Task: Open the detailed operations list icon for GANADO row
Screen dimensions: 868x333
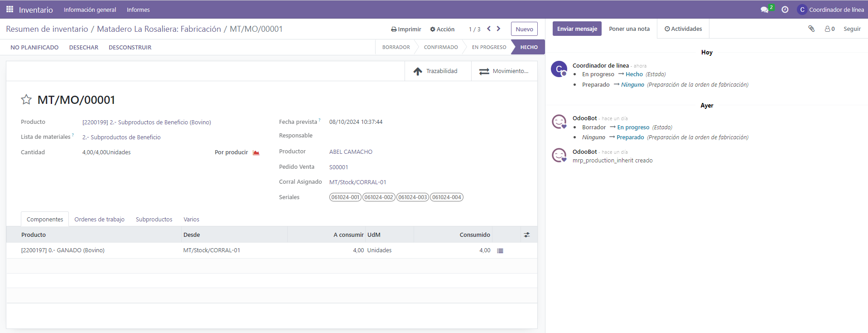Action: [x=500, y=250]
